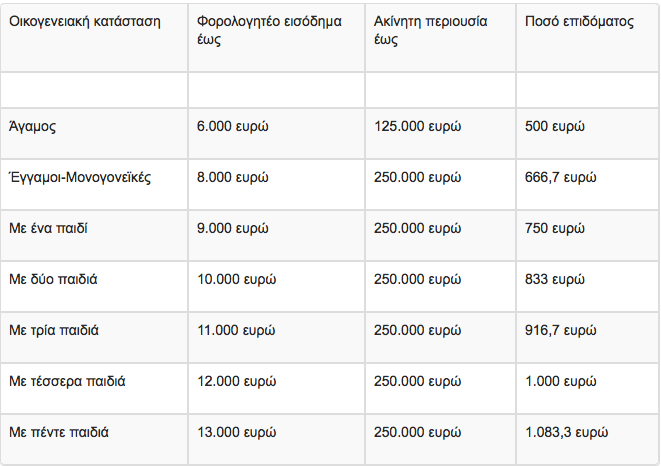
Task: Click the Οικογενειακή κατάσταση column header
Action: (x=94, y=38)
